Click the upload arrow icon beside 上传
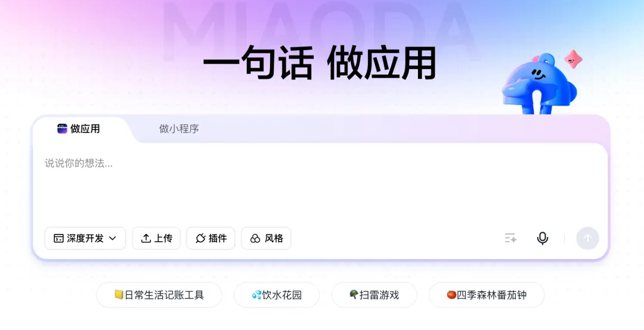Image resolution: width=644 pixels, height=330 pixels. (x=146, y=238)
